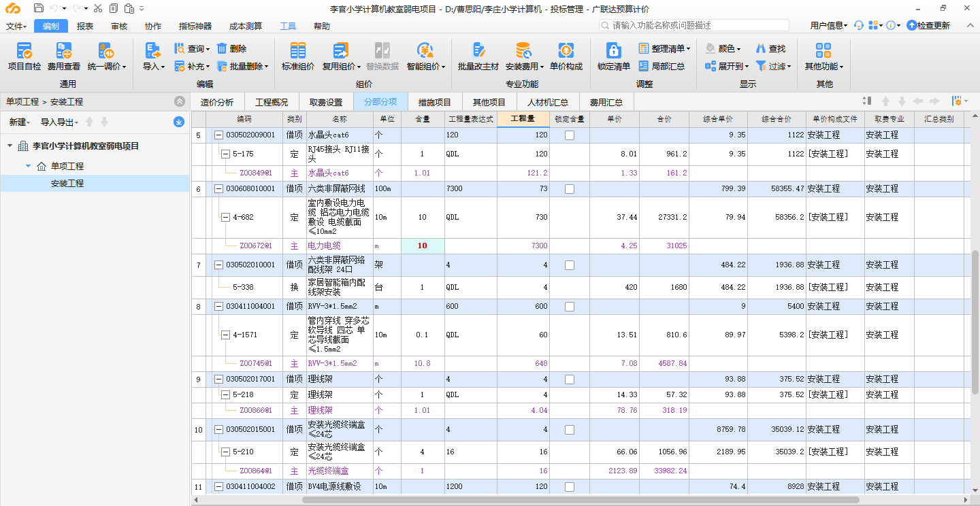Open the 文件 menu
This screenshot has height=506, width=980.
[17, 27]
